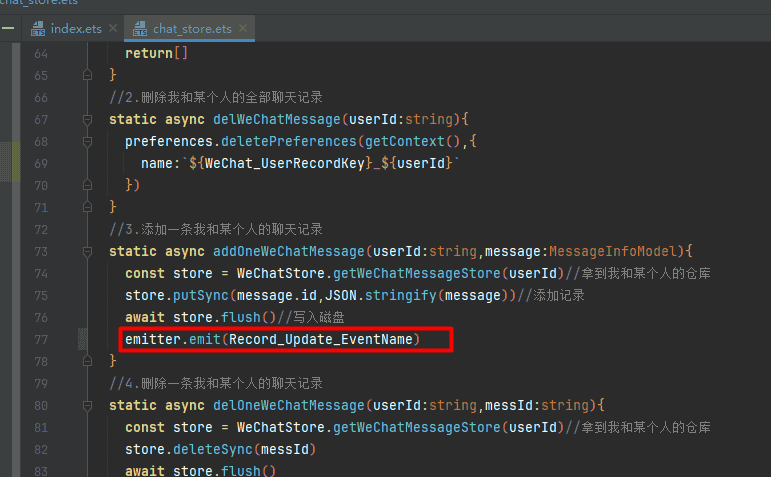This screenshot has width=771, height=477.
Task: Click the comment on line 79
Action: coord(216,384)
